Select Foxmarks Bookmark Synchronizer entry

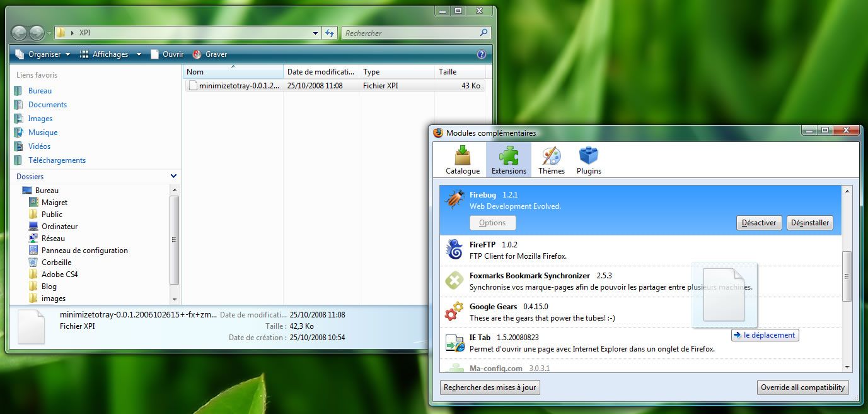click(640, 281)
